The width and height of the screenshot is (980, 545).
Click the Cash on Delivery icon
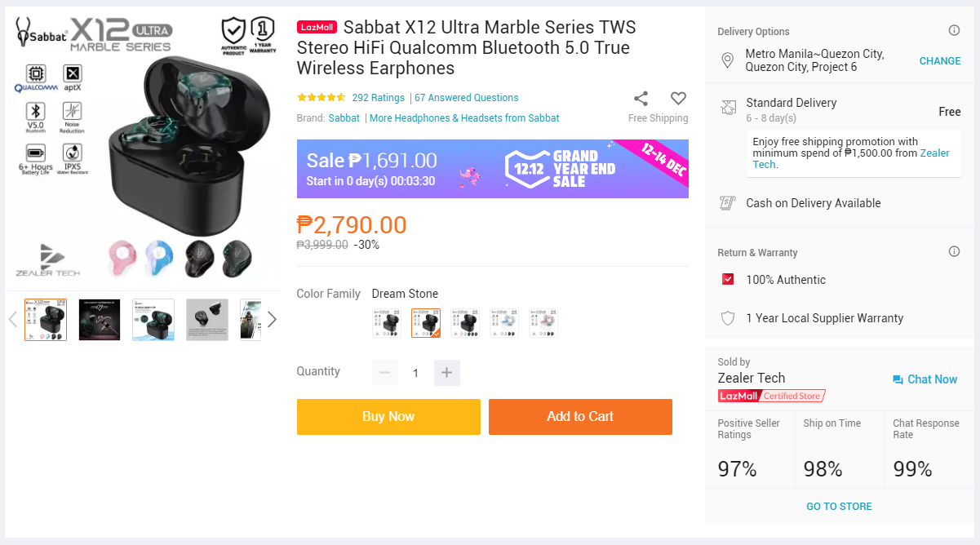728,203
